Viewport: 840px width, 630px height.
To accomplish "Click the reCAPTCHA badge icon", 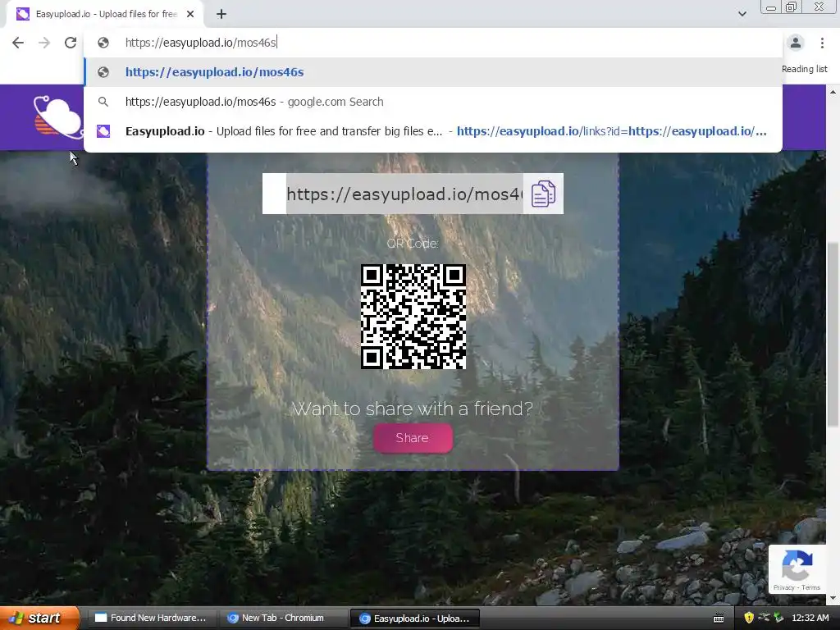I will click(x=797, y=564).
